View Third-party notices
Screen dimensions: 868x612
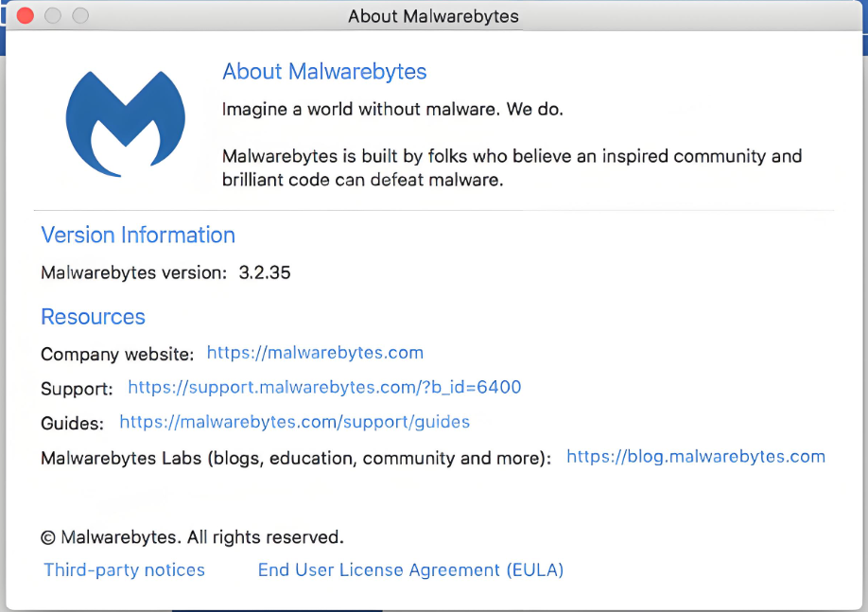click(x=125, y=570)
